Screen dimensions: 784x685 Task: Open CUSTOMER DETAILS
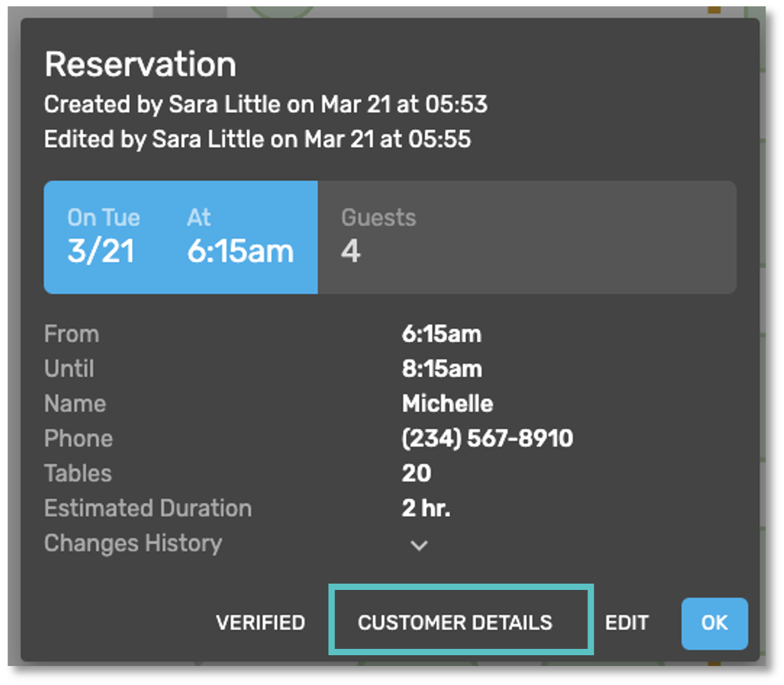tap(455, 622)
